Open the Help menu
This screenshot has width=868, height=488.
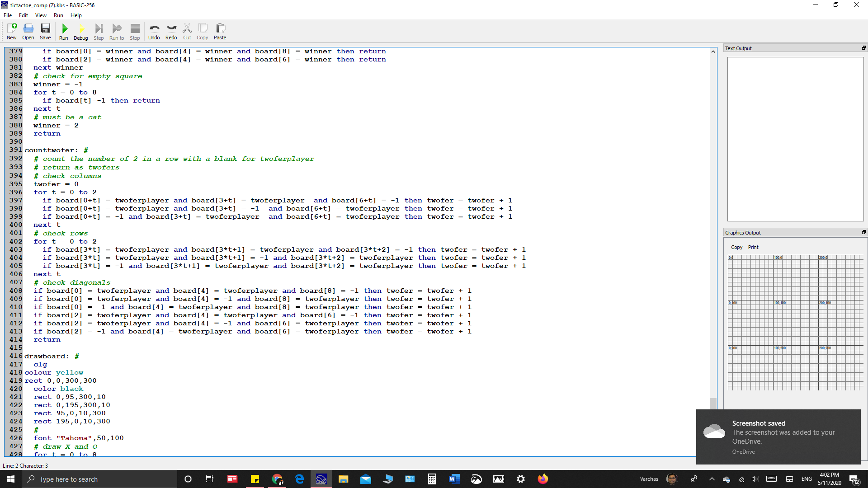click(x=76, y=15)
